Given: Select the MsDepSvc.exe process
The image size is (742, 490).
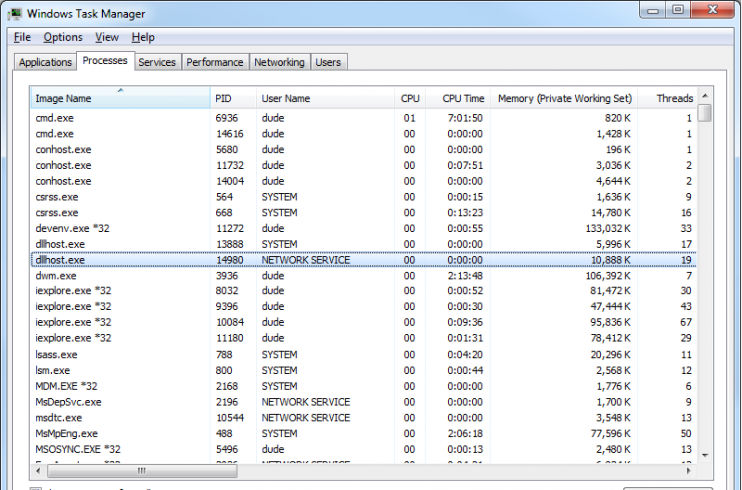Looking at the screenshot, I should tap(363, 402).
